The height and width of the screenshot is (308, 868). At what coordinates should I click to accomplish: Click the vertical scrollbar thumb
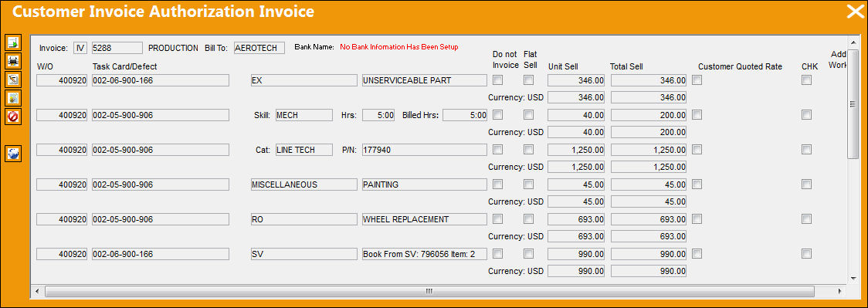pyautogui.click(x=854, y=103)
